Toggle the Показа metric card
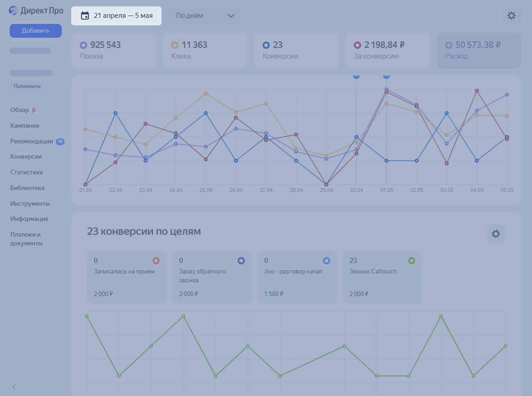 [114, 50]
